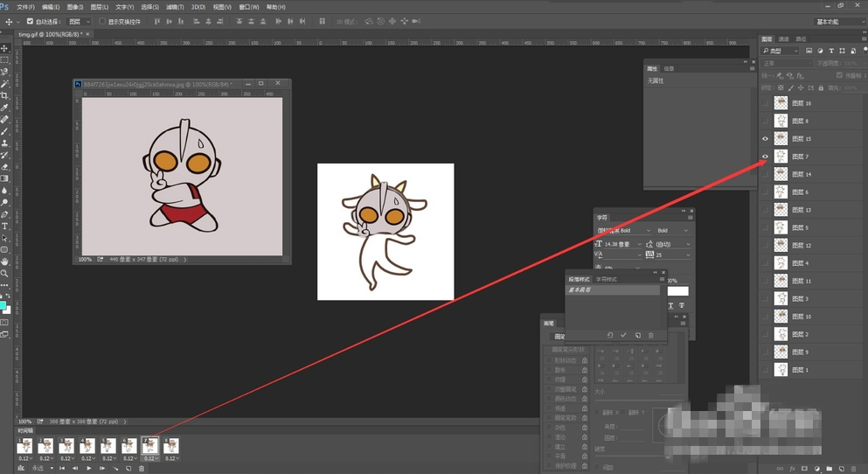
Task: Select the Type tool in toolbox
Action: [x=5, y=226]
